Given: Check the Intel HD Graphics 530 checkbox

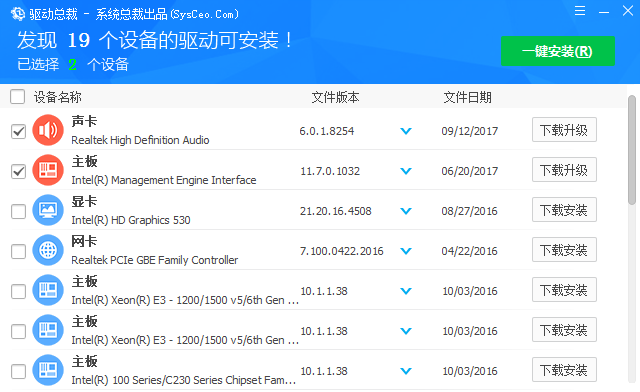Looking at the screenshot, I should [18, 212].
